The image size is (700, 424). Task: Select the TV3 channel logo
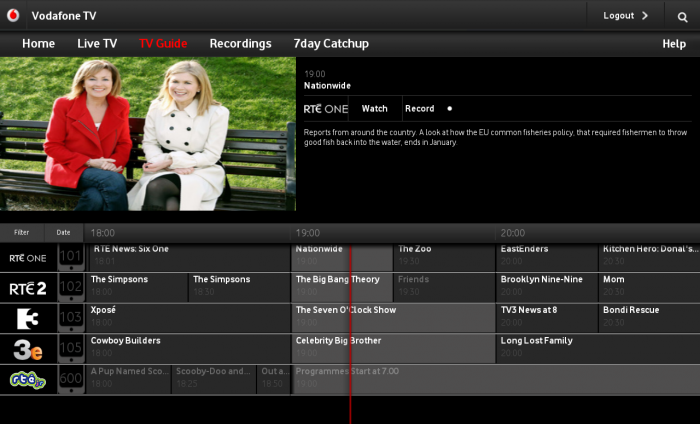click(x=28, y=319)
